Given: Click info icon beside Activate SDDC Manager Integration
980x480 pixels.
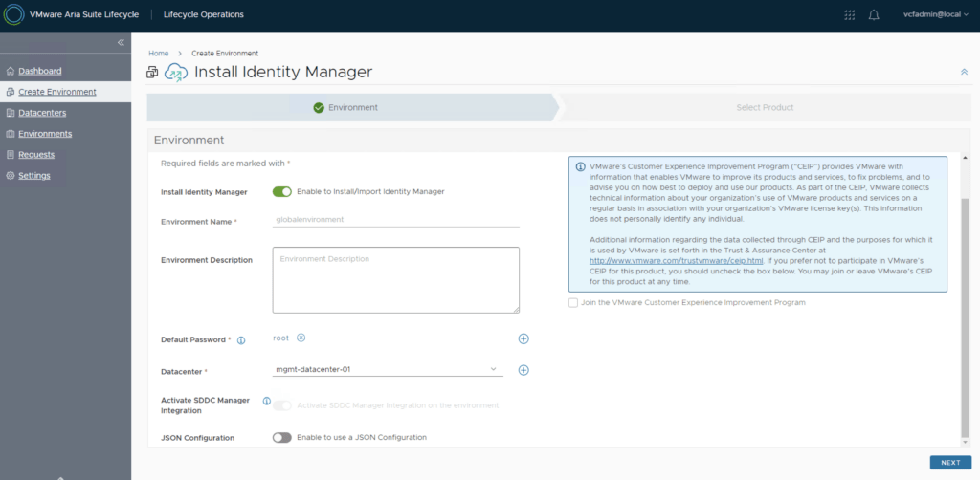Looking at the screenshot, I should 267,401.
